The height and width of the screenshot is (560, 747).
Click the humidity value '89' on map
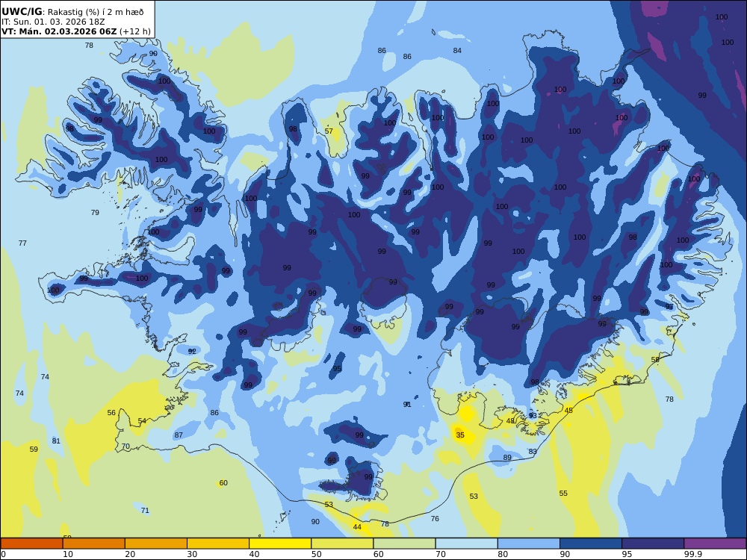[507, 458]
